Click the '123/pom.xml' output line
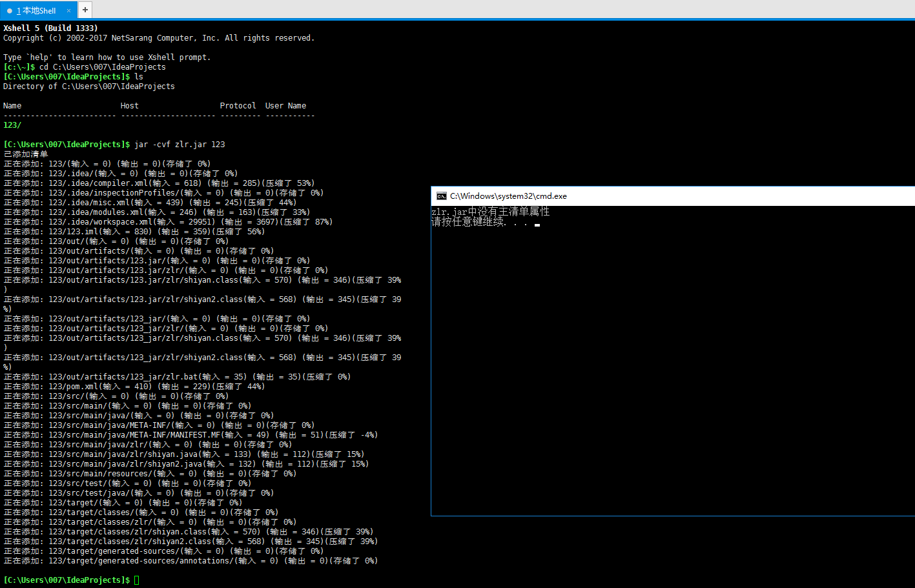The width and height of the screenshot is (915, 588). (134, 387)
